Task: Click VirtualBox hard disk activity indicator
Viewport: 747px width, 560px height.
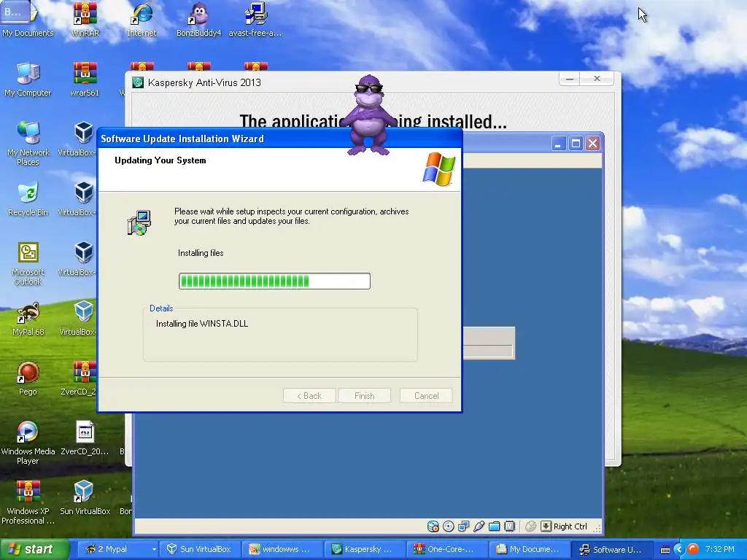Action: click(433, 526)
